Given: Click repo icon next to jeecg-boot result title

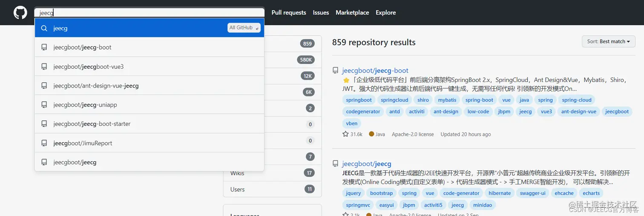Looking at the screenshot, I should [x=336, y=70].
